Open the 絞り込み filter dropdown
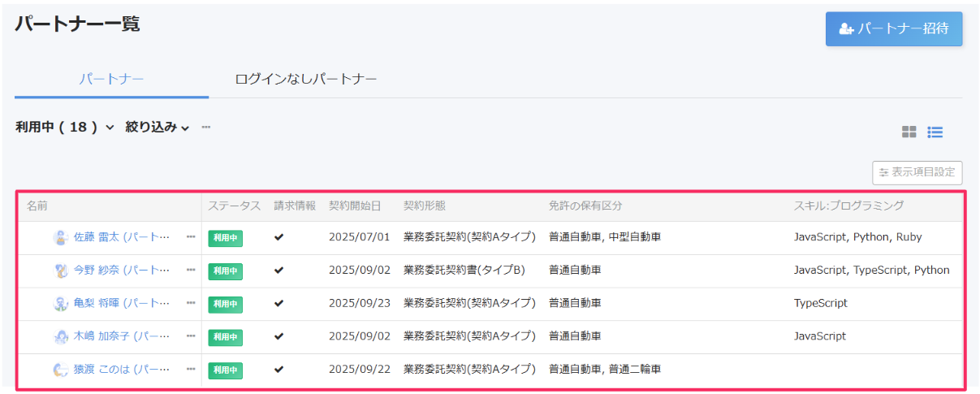980x394 pixels. 158,127
